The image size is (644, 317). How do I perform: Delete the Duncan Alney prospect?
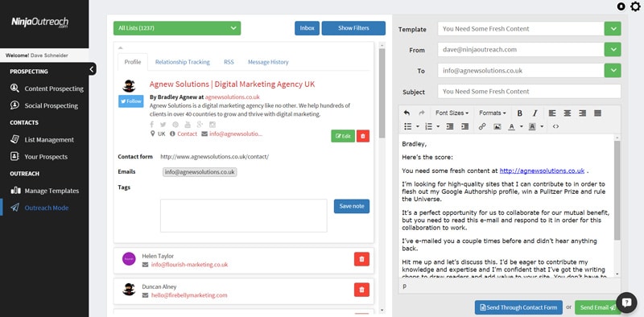[361, 290]
